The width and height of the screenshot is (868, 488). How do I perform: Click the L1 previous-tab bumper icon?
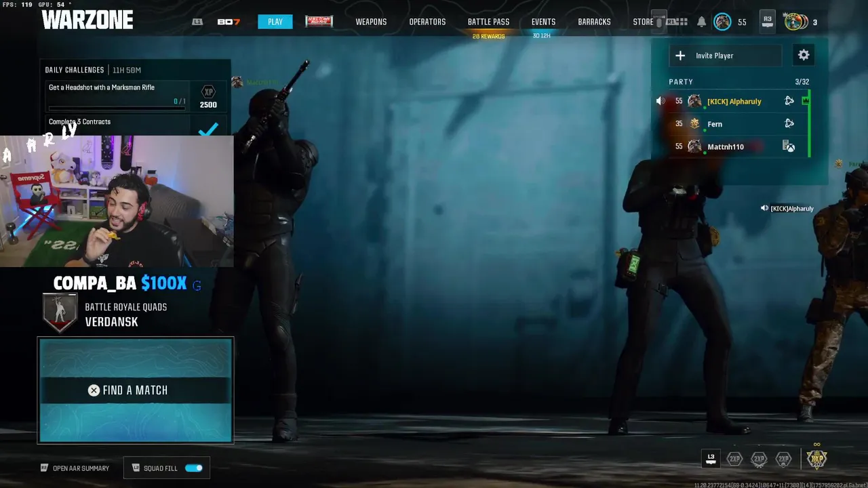coord(197,22)
